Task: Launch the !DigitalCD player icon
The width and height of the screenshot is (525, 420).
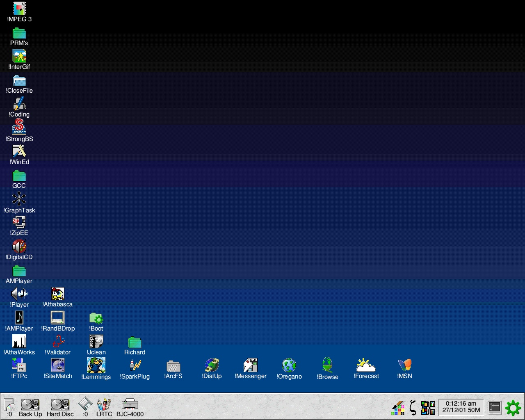Action: click(x=19, y=246)
